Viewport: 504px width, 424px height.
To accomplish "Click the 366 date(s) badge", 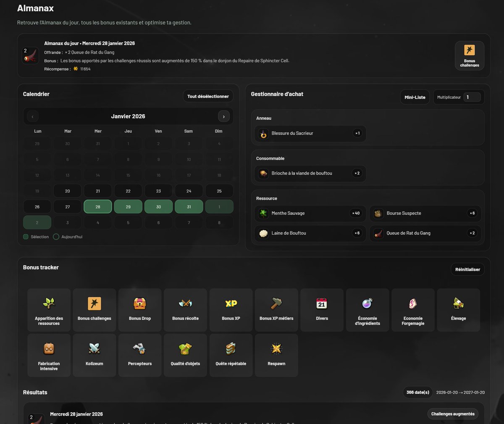I will [x=418, y=392].
